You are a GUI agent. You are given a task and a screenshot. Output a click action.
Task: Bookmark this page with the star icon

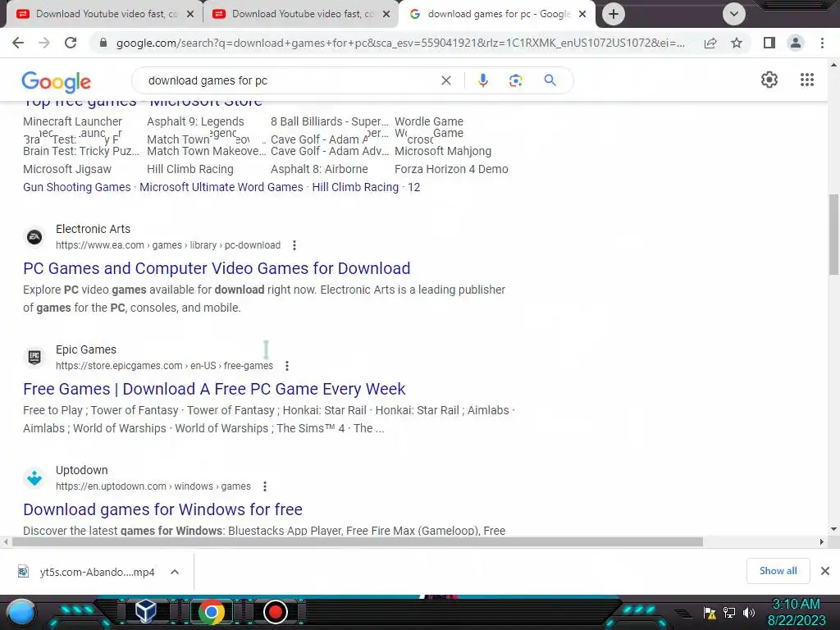(737, 43)
